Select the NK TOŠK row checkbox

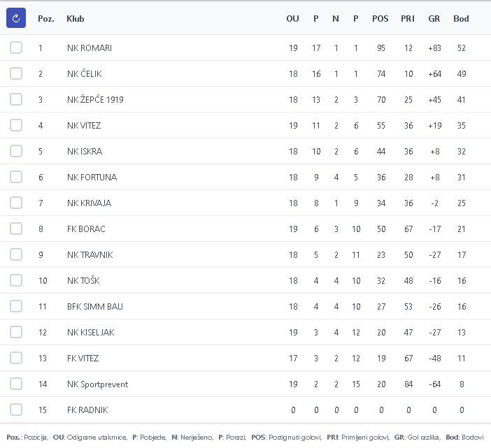coord(16,280)
